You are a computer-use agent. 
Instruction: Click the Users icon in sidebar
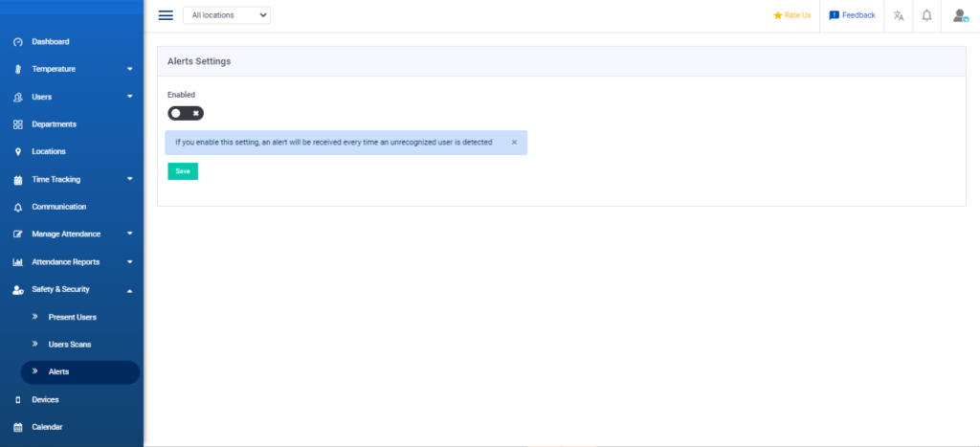(x=18, y=97)
